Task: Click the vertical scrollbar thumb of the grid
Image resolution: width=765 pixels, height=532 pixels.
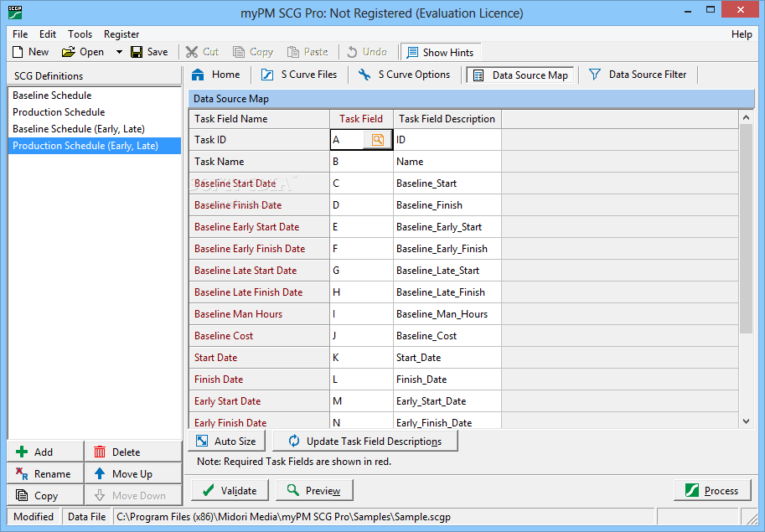Action: click(746, 228)
